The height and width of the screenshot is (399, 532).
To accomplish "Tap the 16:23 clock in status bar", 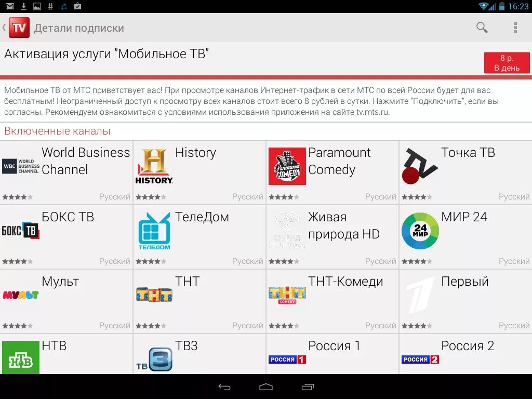I will point(518,6).
